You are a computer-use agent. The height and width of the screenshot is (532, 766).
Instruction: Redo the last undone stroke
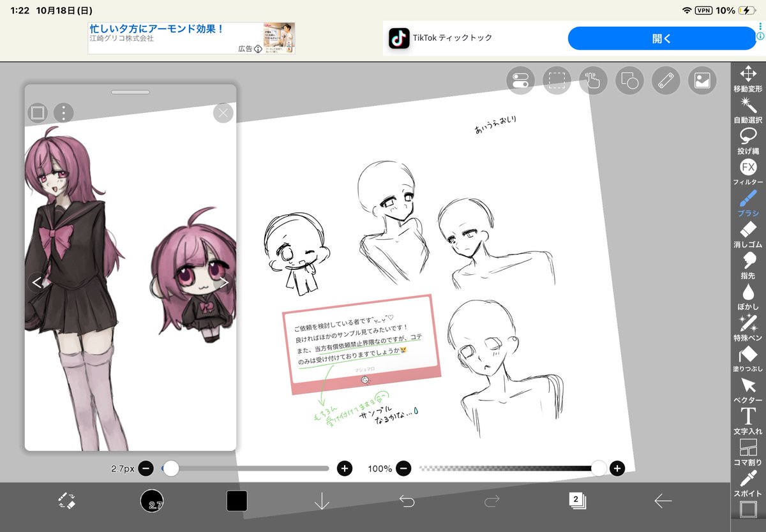492,501
